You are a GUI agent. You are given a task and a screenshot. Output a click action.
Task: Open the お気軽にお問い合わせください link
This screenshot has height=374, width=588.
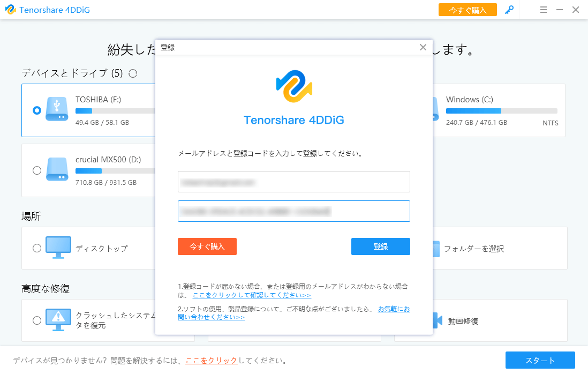394,309
